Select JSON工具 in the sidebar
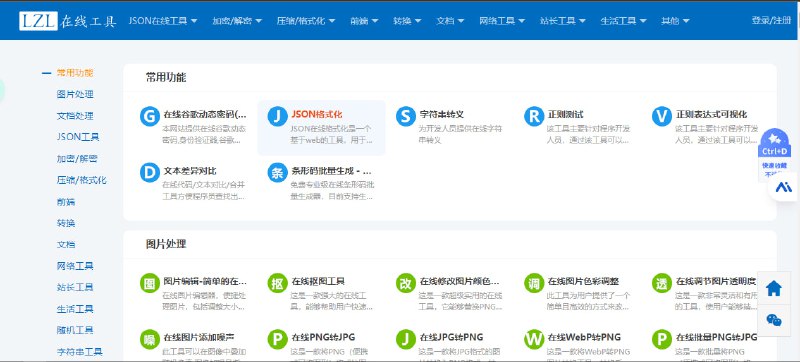This screenshot has height=362, width=800. point(78,137)
